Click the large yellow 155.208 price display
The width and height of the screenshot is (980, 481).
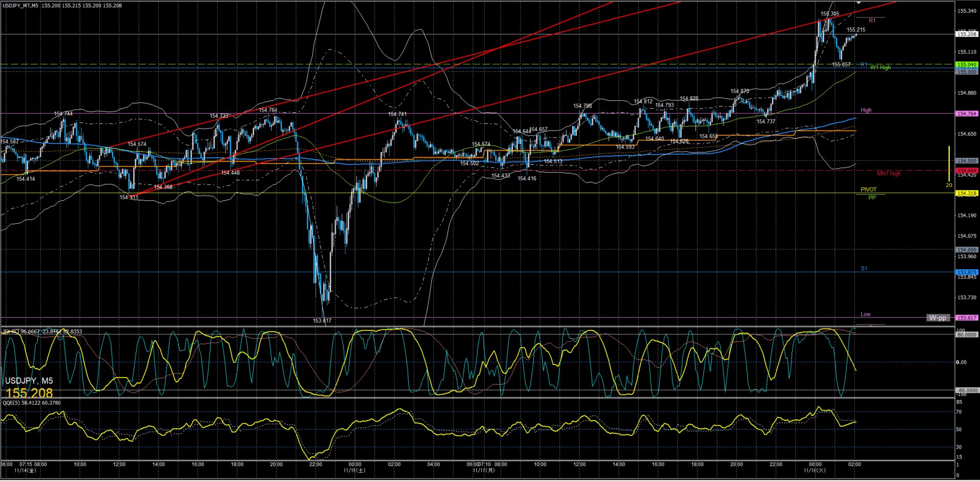[29, 393]
